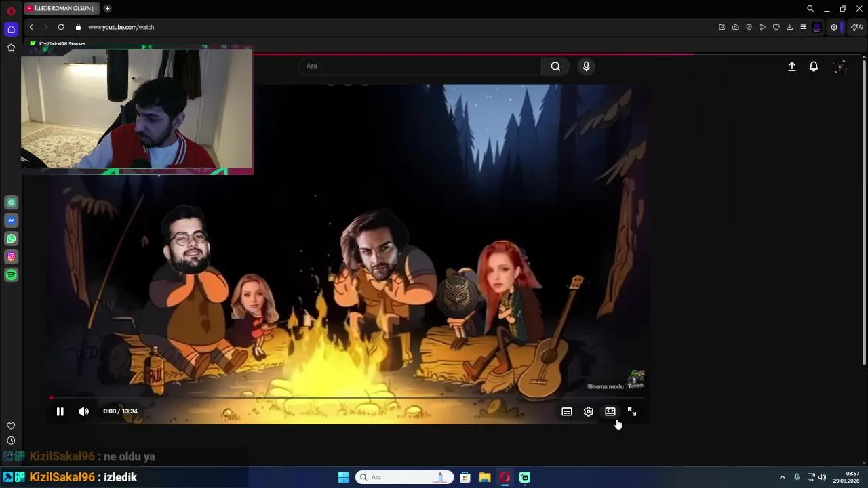Start voice search with the microphone
The width and height of the screenshot is (868, 488).
coord(587,66)
